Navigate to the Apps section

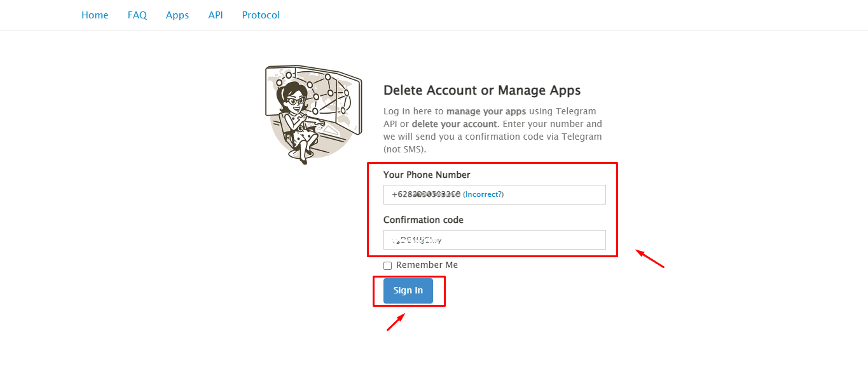click(177, 15)
